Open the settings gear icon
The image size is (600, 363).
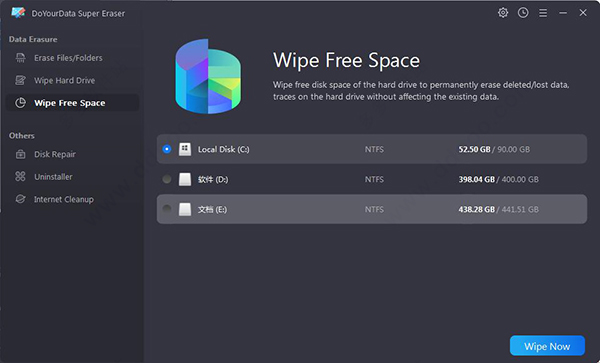(x=503, y=13)
